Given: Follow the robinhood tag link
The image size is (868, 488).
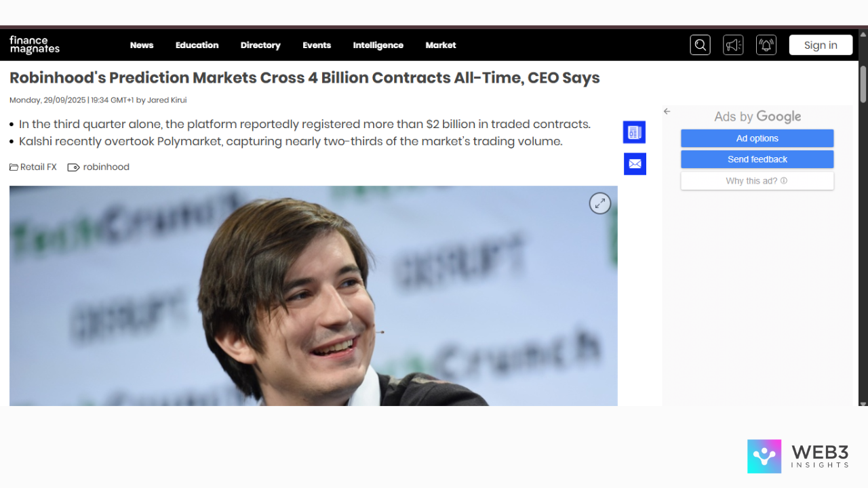Looking at the screenshot, I should pyautogui.click(x=106, y=167).
